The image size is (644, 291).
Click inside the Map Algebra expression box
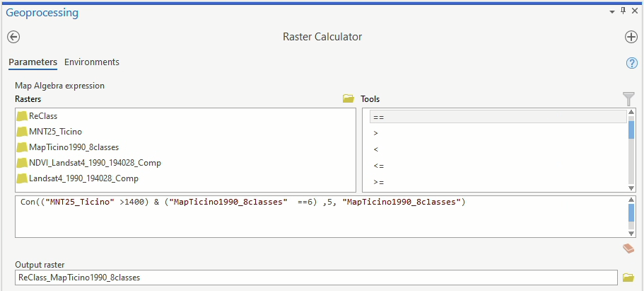click(318, 219)
